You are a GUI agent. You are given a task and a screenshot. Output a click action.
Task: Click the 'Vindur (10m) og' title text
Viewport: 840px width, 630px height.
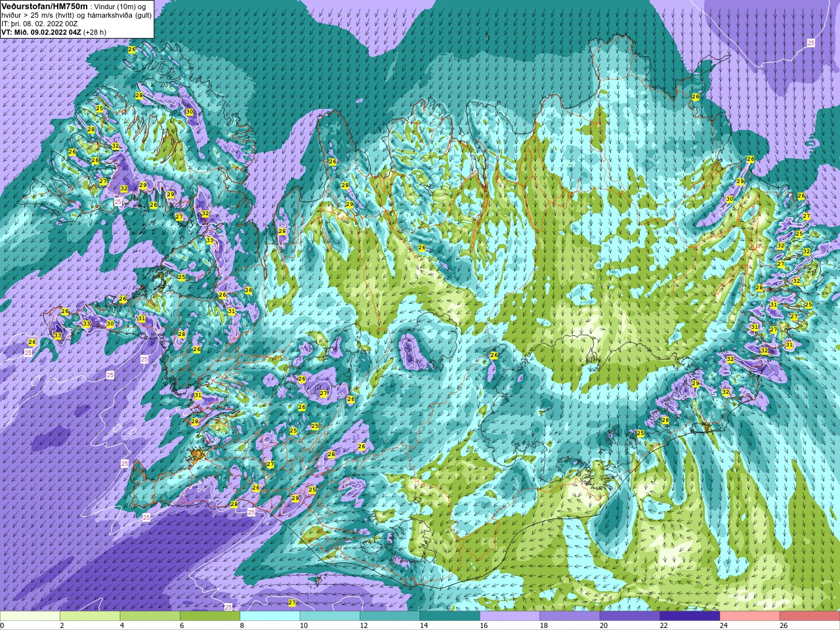click(x=121, y=7)
